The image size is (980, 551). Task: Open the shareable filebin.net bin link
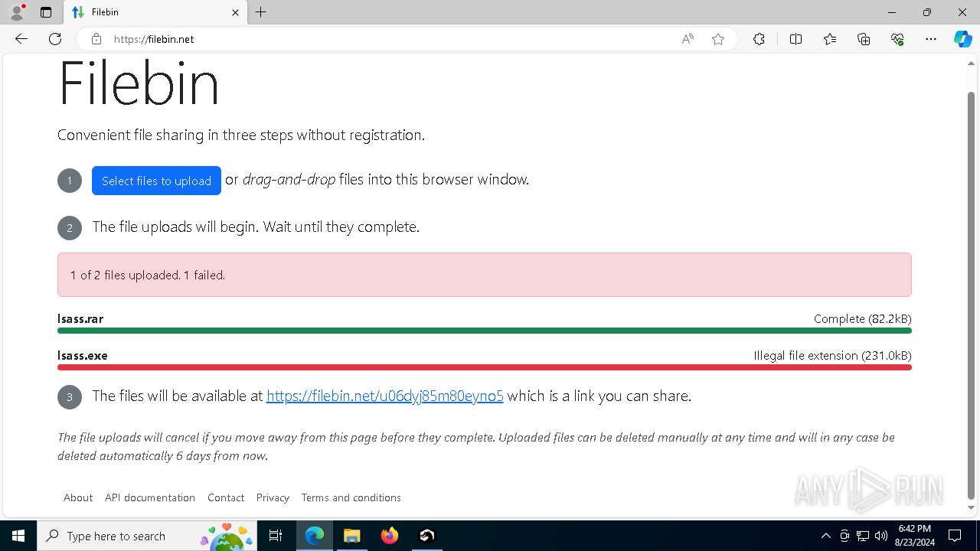coord(384,396)
